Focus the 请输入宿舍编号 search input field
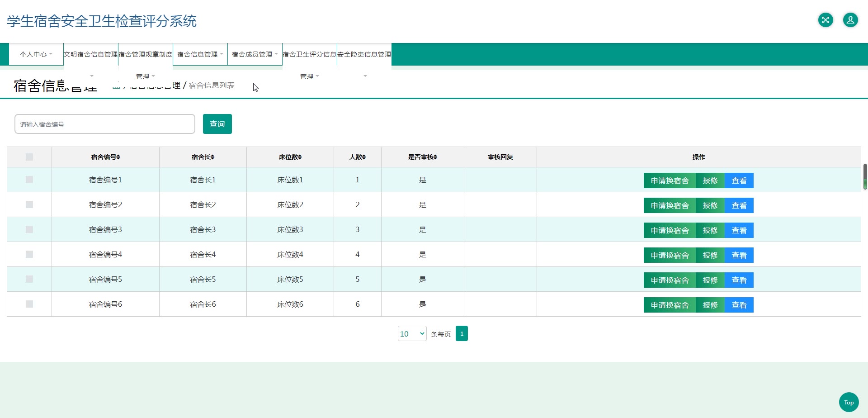This screenshot has height=418, width=868. pyautogui.click(x=105, y=124)
